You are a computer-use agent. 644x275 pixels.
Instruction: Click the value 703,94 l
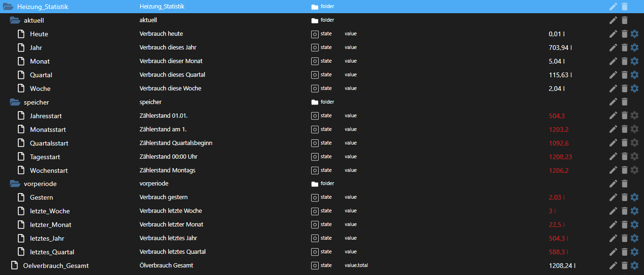point(560,48)
